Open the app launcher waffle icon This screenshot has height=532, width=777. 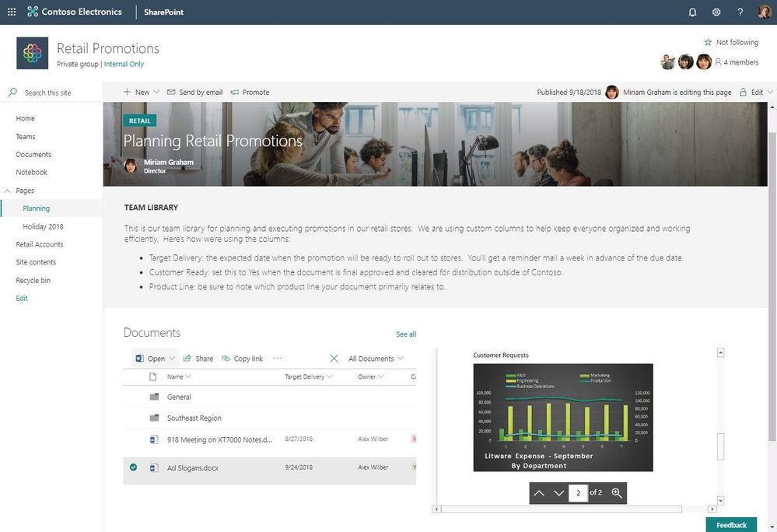(x=12, y=12)
